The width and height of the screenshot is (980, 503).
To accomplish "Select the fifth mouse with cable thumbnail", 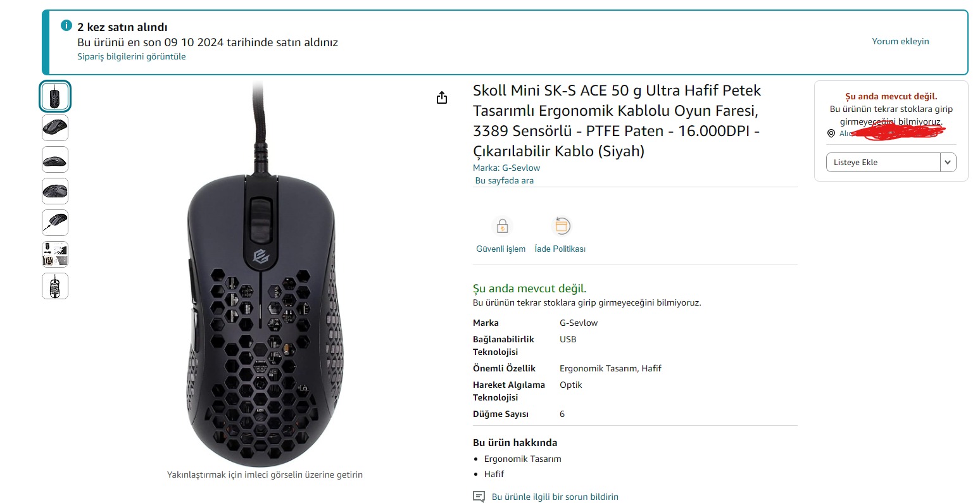I will click(55, 223).
